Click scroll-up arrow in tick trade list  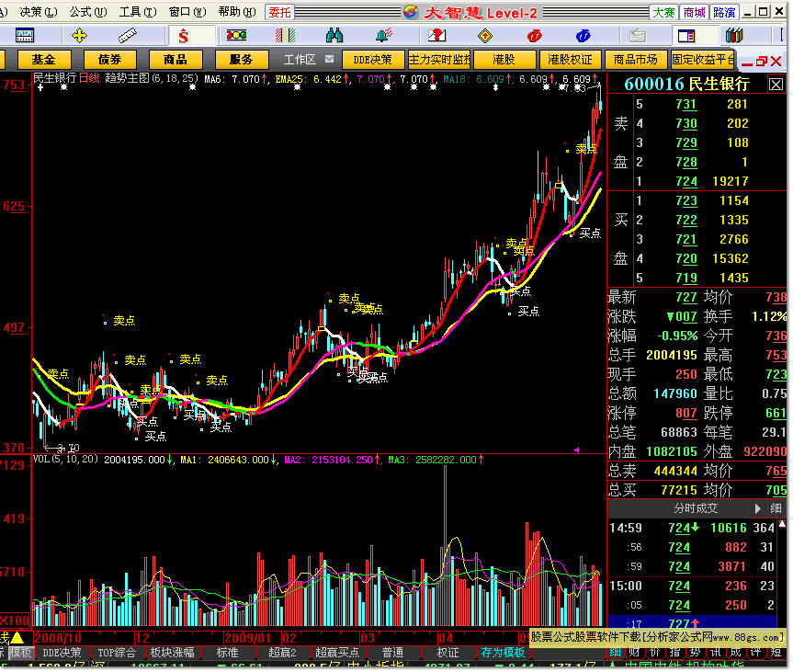pos(782,524)
